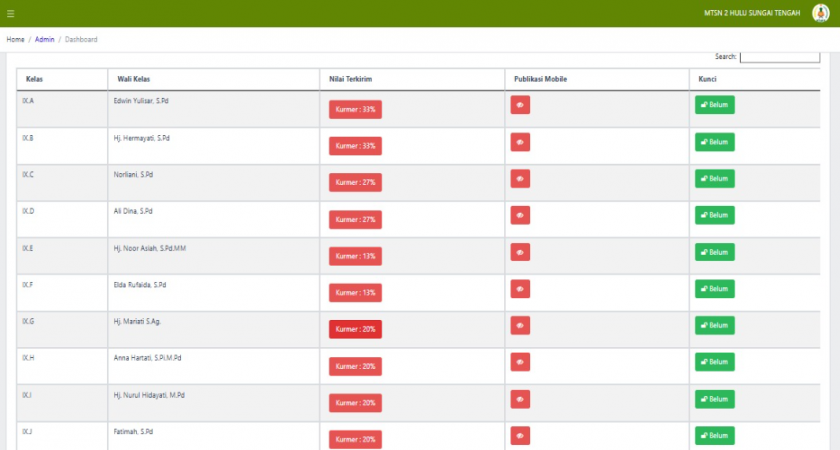
Task: Click the Search input field
Action: pos(779,57)
